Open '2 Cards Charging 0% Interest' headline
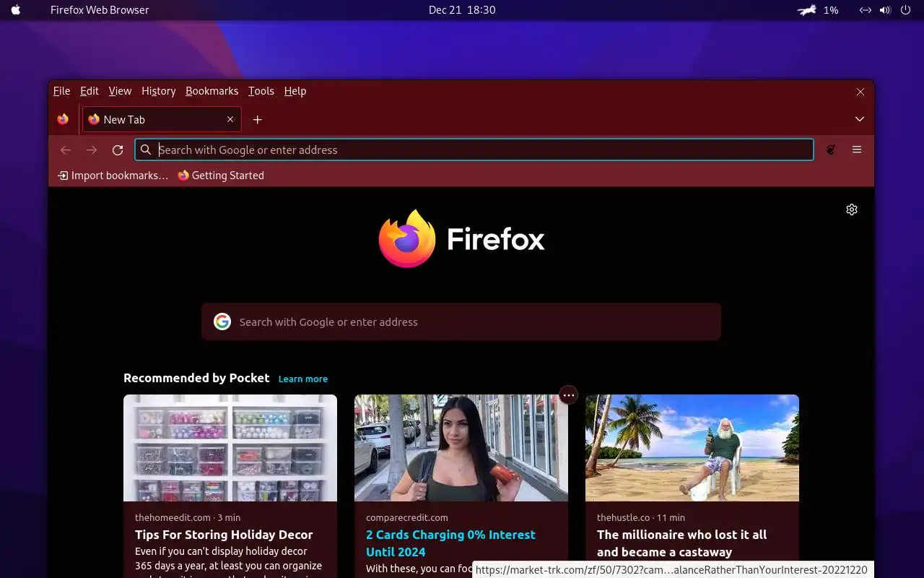 point(450,543)
